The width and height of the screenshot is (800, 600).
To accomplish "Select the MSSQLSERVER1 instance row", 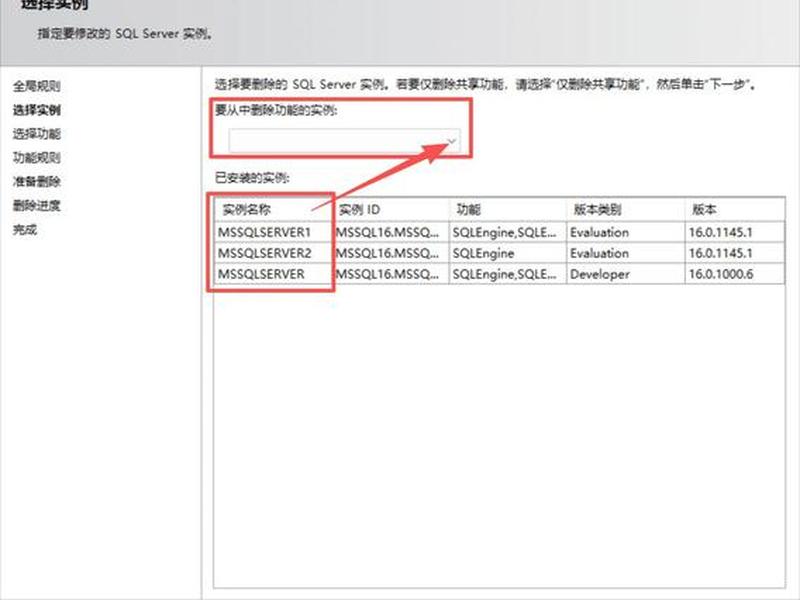I will tap(499, 232).
